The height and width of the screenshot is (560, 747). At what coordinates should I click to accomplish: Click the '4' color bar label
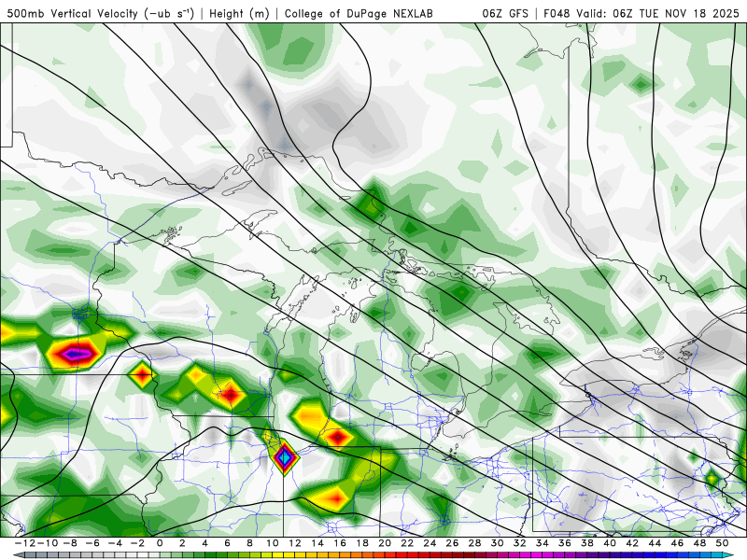(204, 543)
